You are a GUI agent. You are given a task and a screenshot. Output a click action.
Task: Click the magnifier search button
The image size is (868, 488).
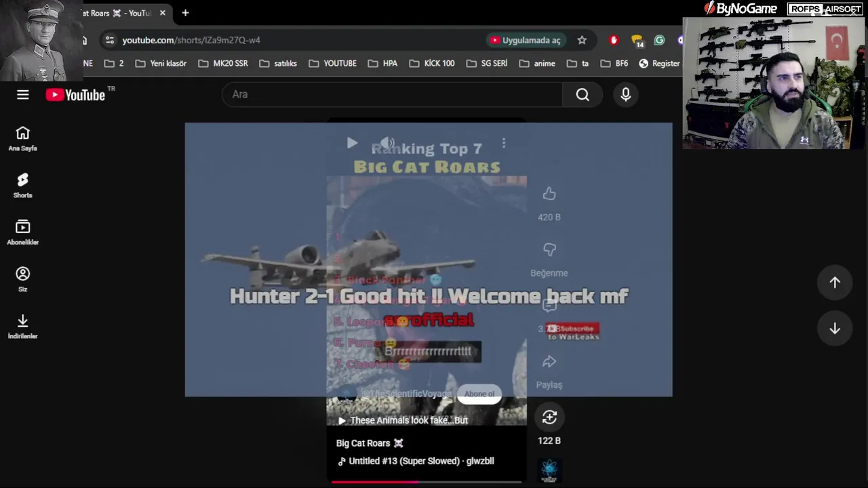coord(583,95)
